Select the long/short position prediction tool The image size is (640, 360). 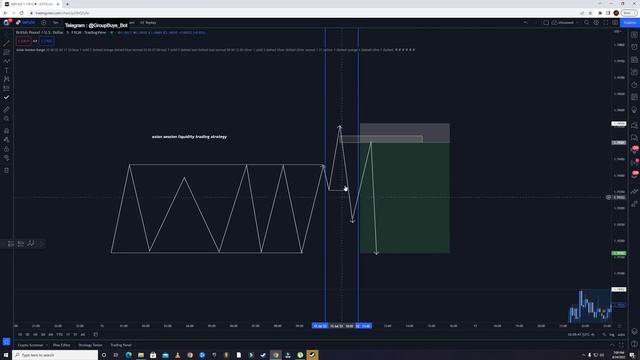[6, 88]
